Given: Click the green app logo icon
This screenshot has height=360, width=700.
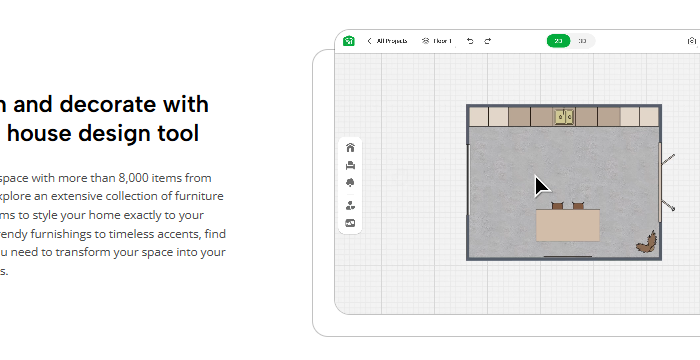Looking at the screenshot, I should coord(349,41).
